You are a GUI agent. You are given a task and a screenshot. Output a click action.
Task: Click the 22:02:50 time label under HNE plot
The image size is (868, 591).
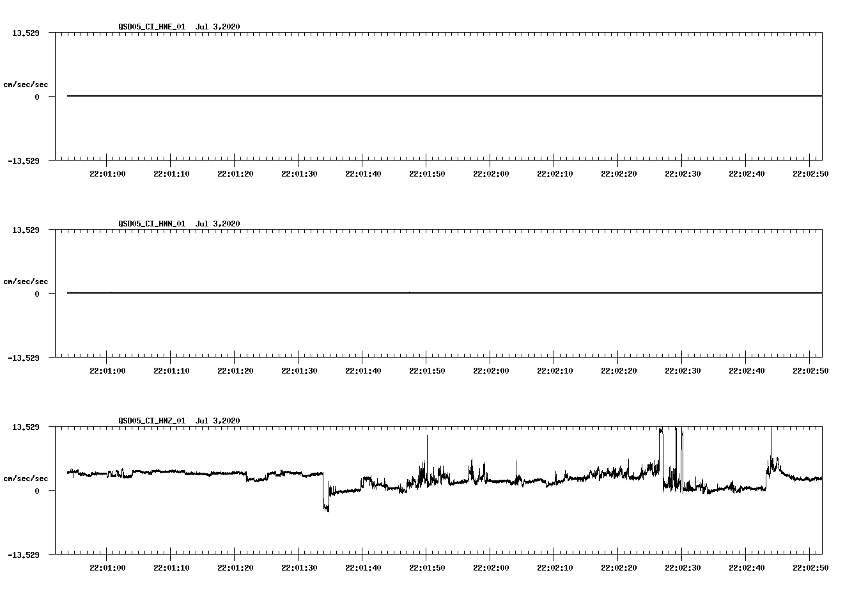tap(810, 174)
